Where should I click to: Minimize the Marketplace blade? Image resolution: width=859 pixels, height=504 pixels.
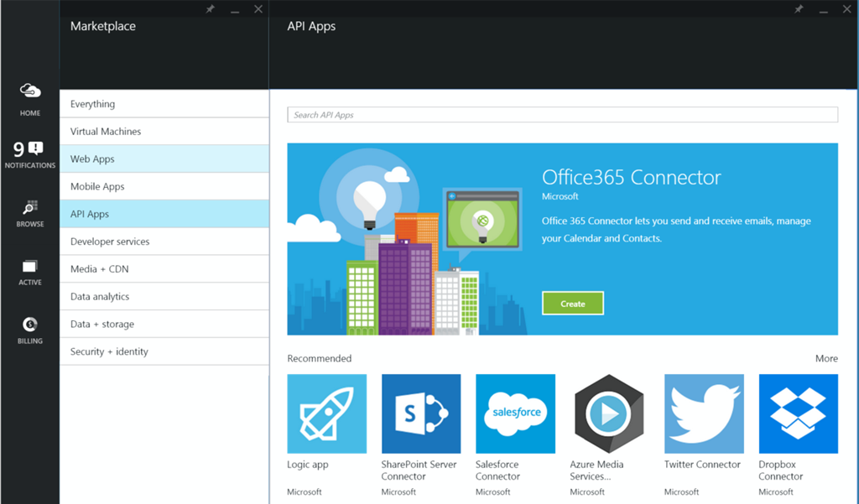coord(235,10)
